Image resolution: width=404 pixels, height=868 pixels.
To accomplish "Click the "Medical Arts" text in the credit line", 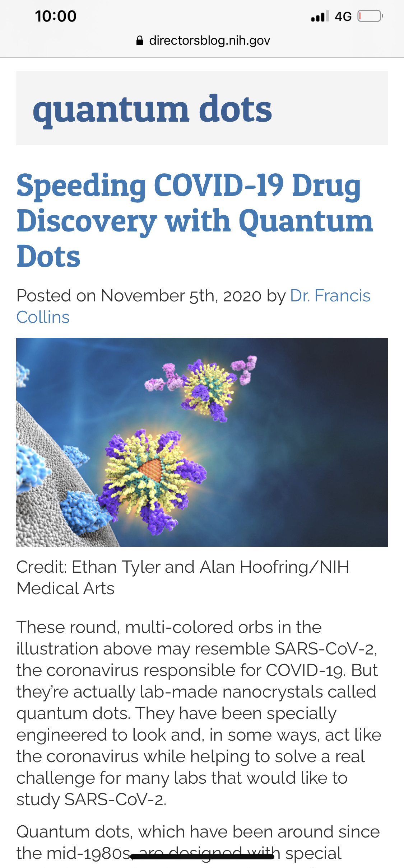I will pyautogui.click(x=65, y=588).
